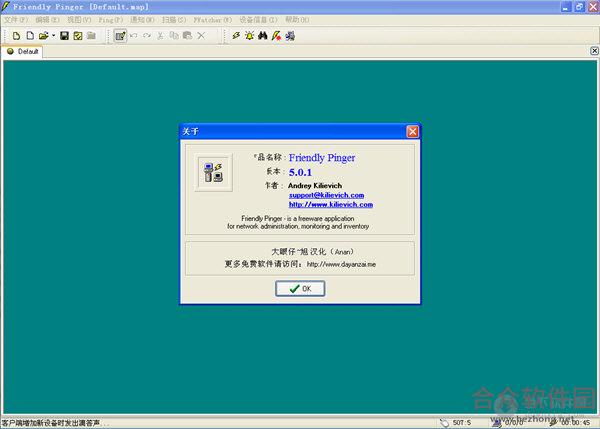Viewport: 600px width, 429px height.
Task: Expand the dropdown arrow beside open folder
Action: (53, 36)
